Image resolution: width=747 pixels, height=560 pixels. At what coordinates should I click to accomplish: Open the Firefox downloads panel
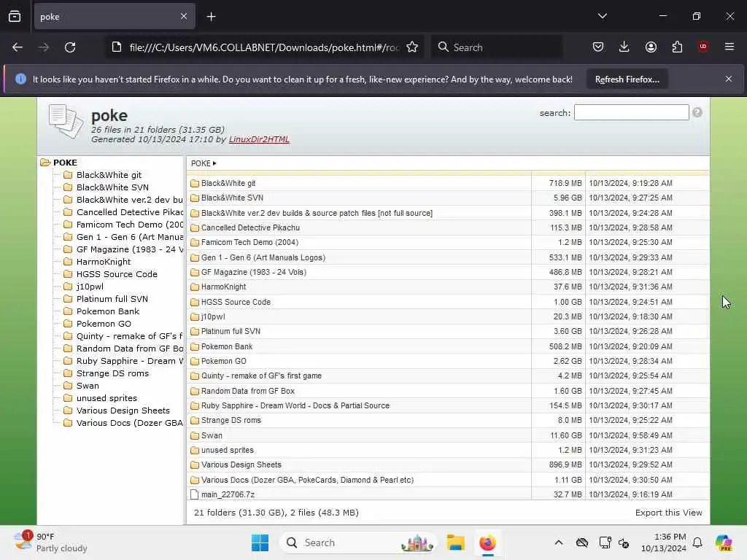tap(624, 47)
